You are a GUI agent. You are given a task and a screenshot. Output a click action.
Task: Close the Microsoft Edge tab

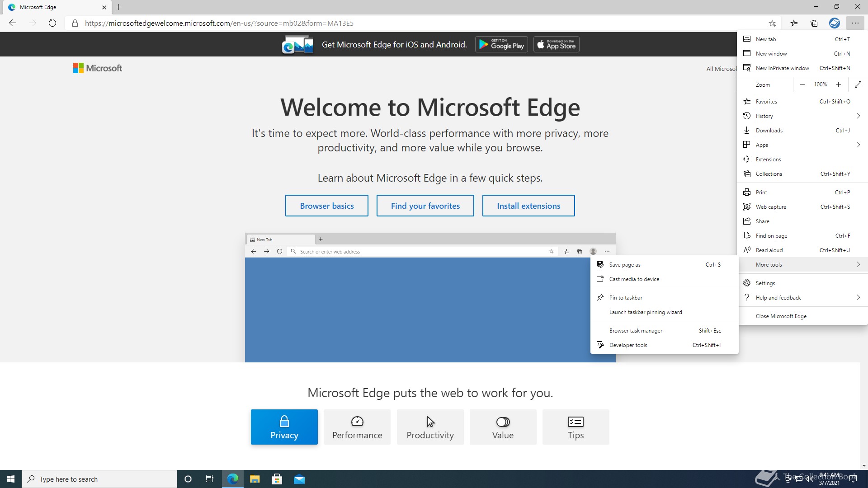104,7
